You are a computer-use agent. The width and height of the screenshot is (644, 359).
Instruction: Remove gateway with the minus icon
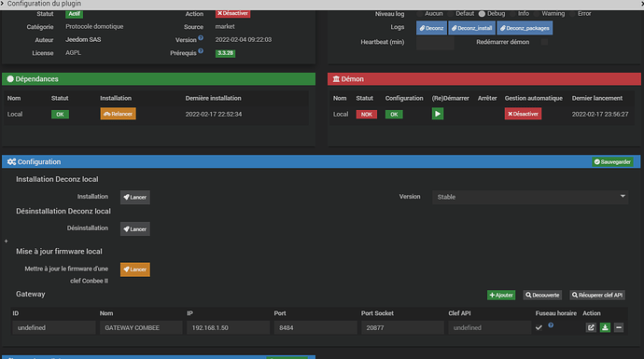pyautogui.click(x=619, y=327)
